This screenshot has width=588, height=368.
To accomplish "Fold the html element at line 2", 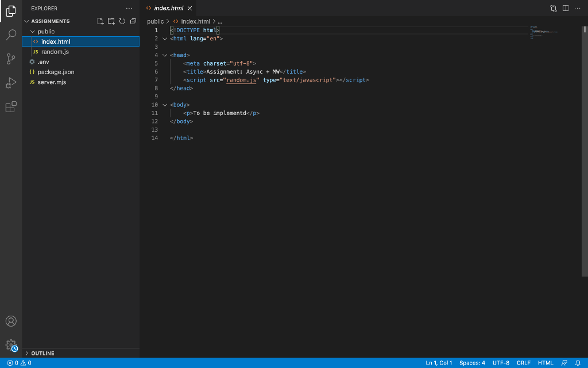I will (165, 39).
